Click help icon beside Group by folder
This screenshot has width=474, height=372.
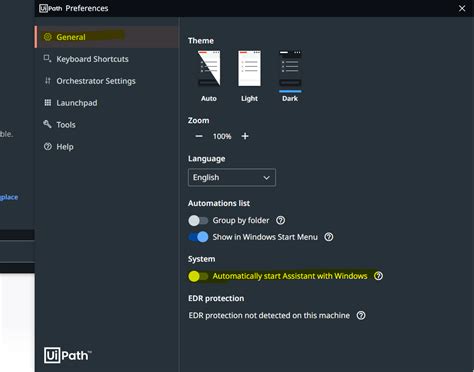point(281,220)
